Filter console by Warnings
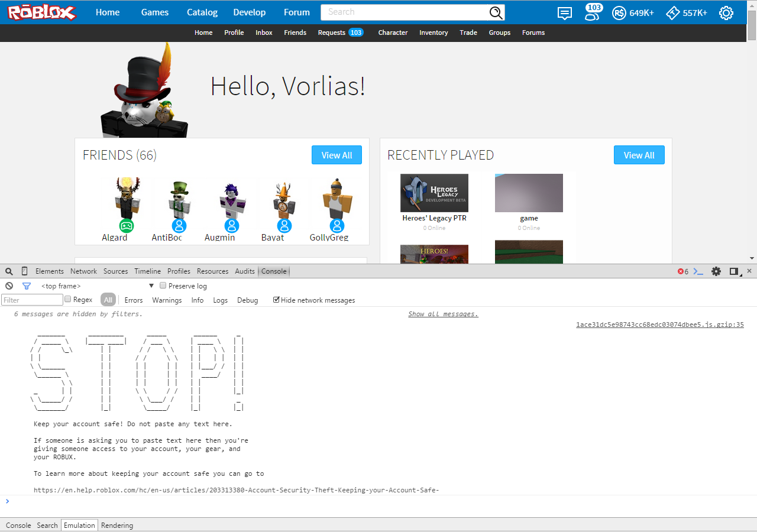The width and height of the screenshot is (757, 532). 167,300
